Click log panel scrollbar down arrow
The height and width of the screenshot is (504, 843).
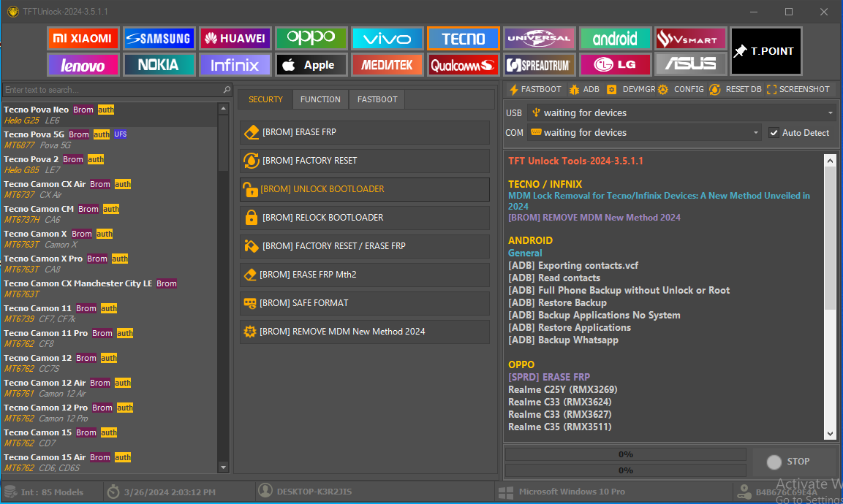pos(830,434)
